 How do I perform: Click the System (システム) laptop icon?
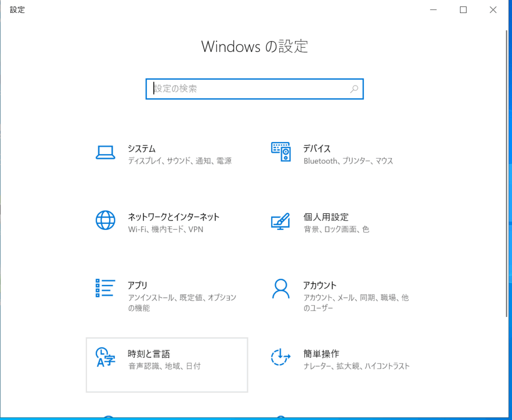[x=105, y=152]
